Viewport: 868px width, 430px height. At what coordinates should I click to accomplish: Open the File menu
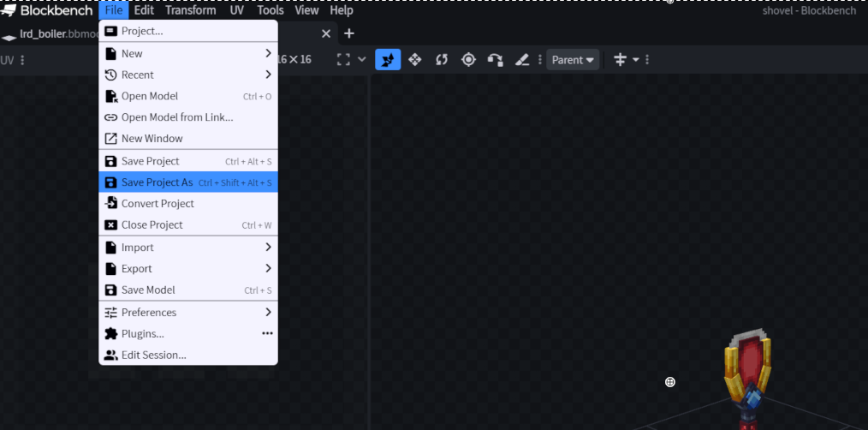(x=114, y=10)
